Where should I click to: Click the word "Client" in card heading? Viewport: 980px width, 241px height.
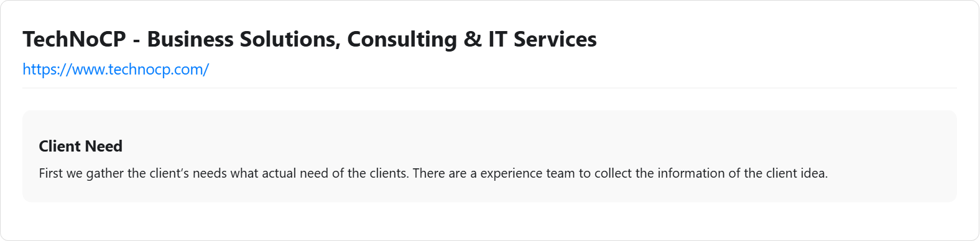coord(60,146)
